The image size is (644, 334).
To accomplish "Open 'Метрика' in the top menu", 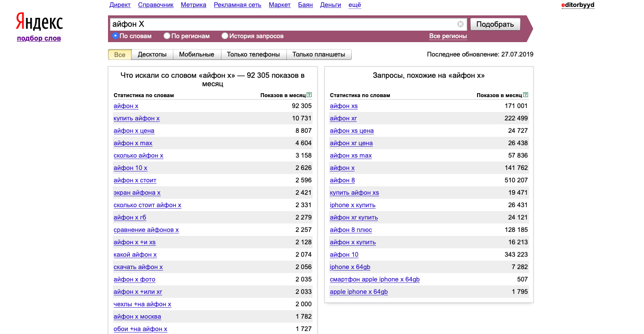I will click(x=194, y=5).
